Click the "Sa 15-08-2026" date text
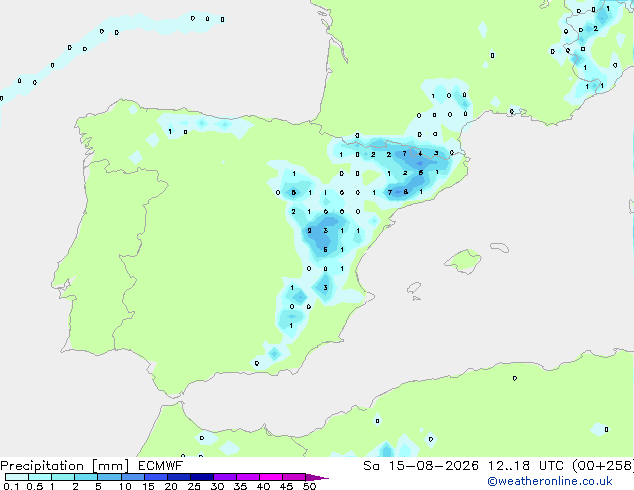The width and height of the screenshot is (634, 490). click(x=421, y=466)
